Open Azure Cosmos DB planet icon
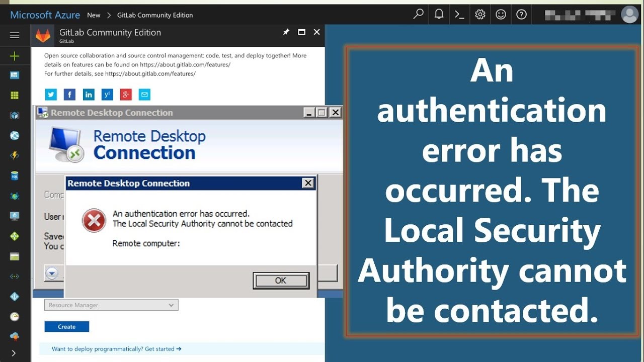644x362 pixels. 15,196
